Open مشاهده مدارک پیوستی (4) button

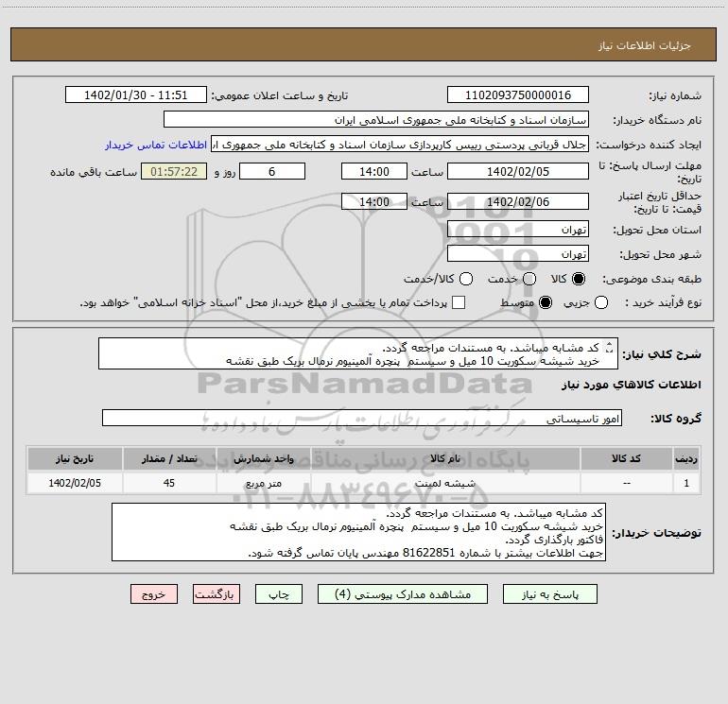pyautogui.click(x=403, y=594)
